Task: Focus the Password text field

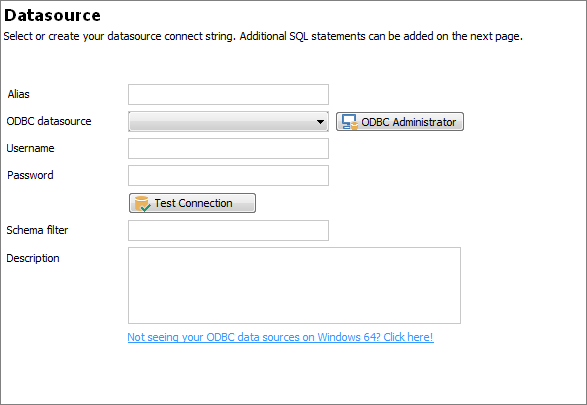Action: point(228,176)
